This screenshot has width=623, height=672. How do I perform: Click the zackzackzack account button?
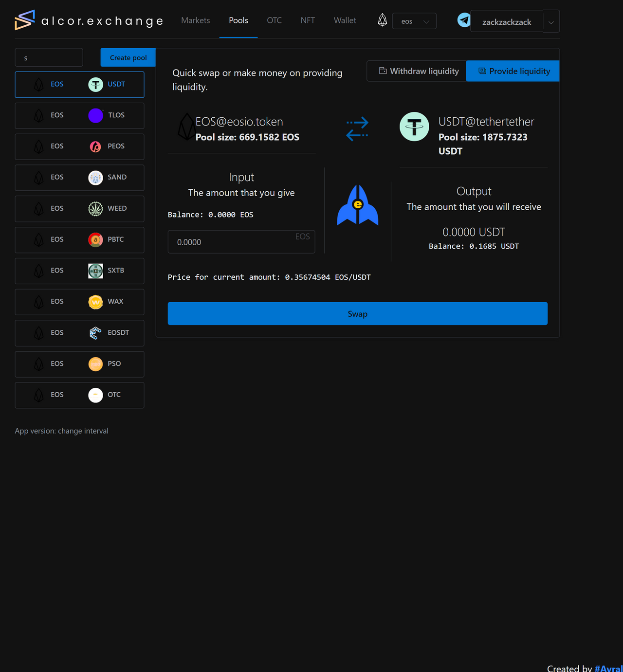[x=507, y=22]
